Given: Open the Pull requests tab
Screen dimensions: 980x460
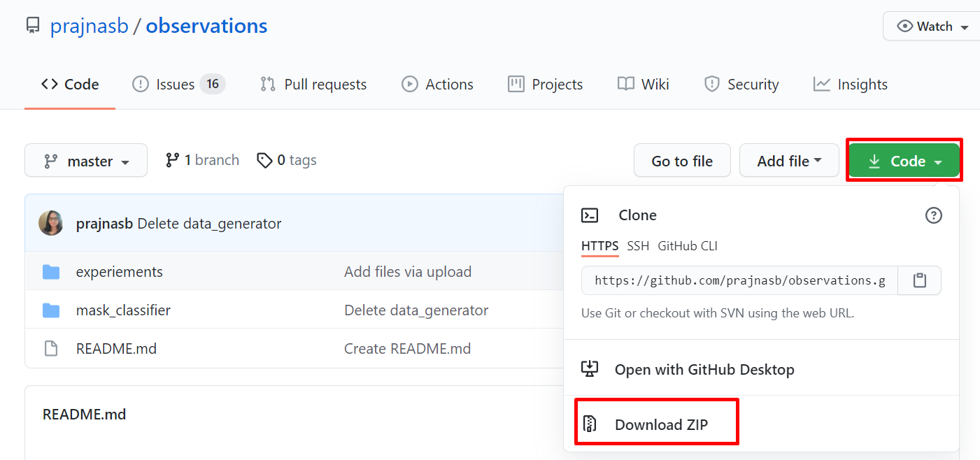Looking at the screenshot, I should (313, 85).
